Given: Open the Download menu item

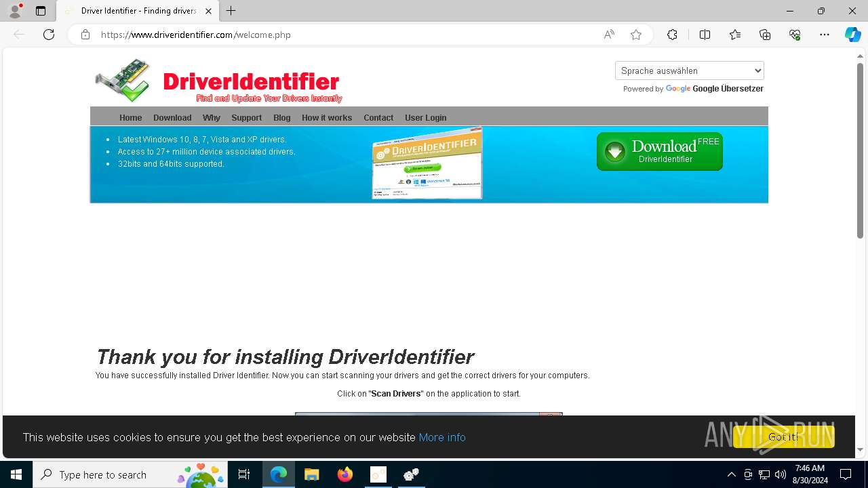Looking at the screenshot, I should coord(172,118).
